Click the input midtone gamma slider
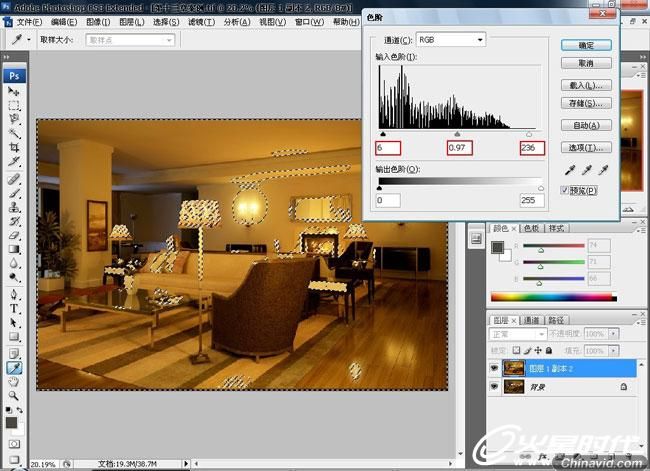The width and height of the screenshot is (650, 471). (457, 134)
